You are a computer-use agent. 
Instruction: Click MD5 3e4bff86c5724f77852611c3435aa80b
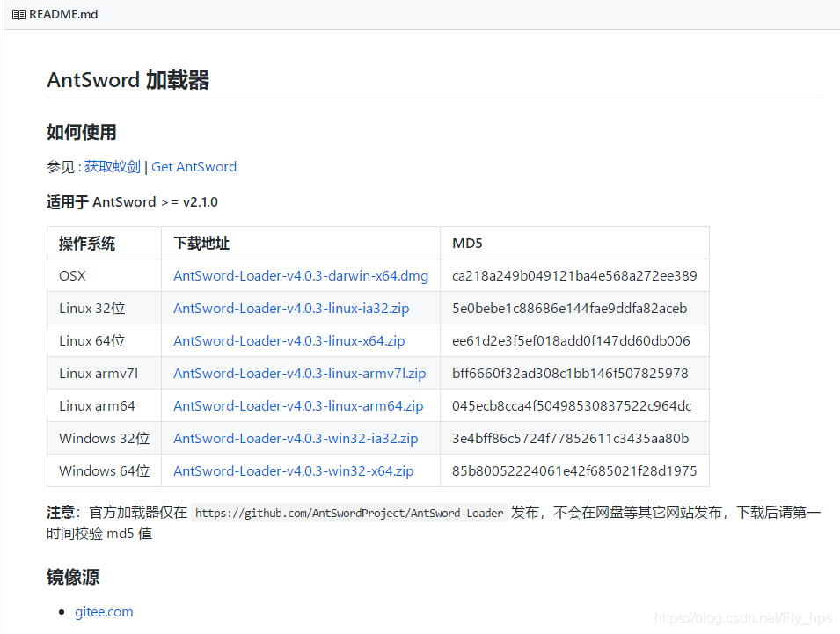571,439
